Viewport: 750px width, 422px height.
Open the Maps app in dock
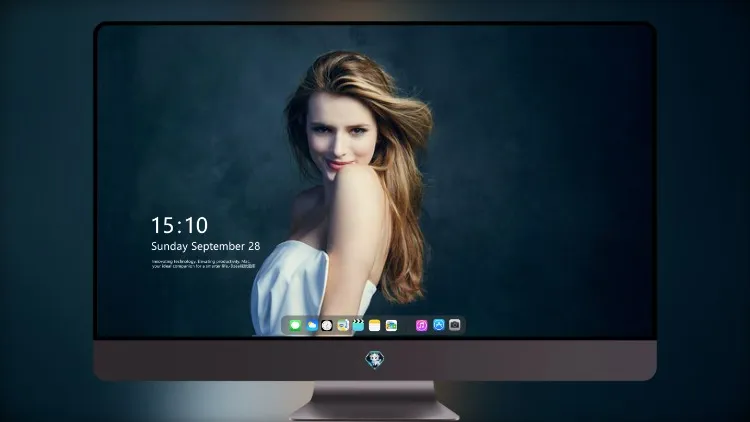(342, 325)
